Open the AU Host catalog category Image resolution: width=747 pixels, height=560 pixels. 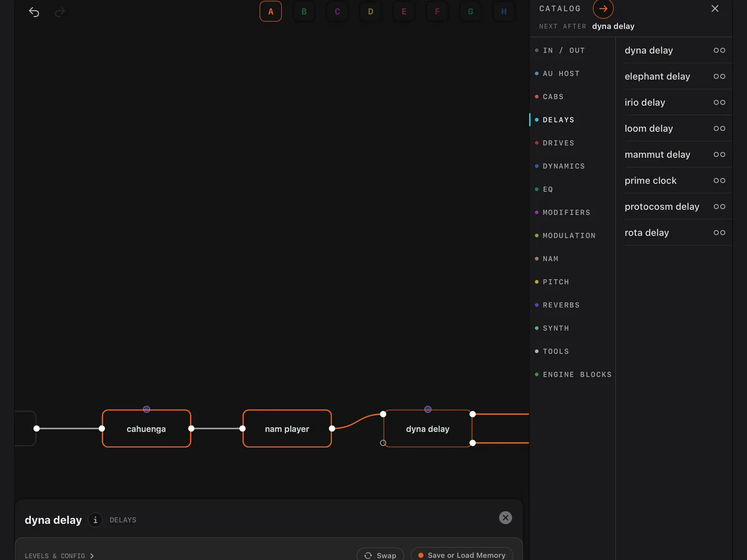[561, 74]
